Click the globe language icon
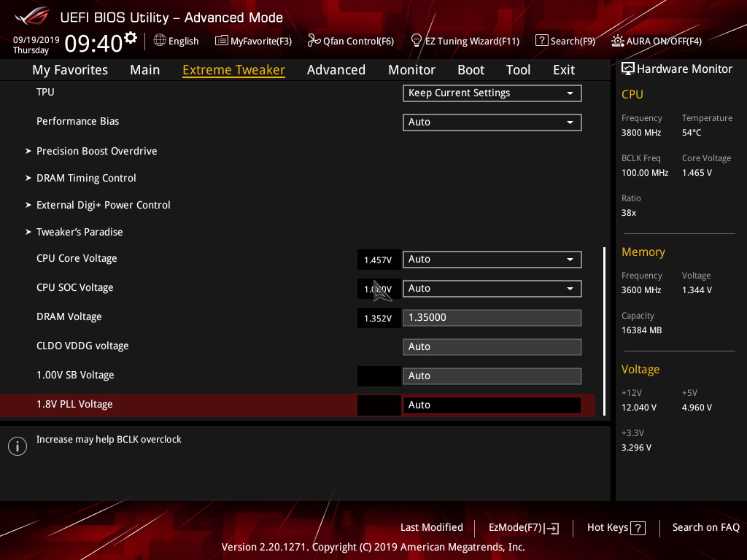 (x=160, y=41)
